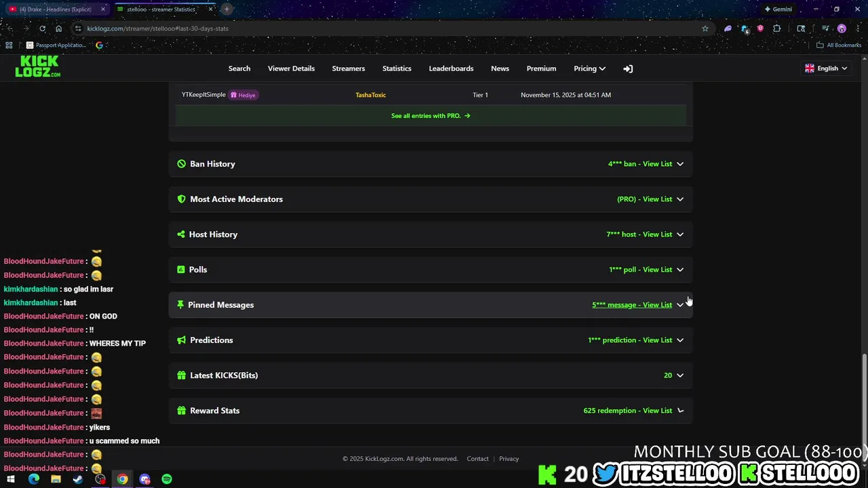Open Streamers nav item
Screen dimensions: 868x488
click(349, 68)
